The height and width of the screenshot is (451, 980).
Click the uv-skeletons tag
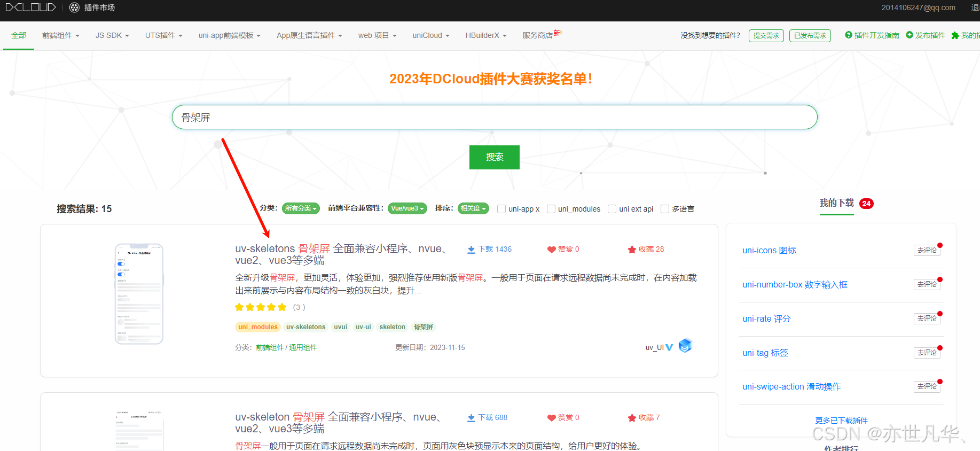[x=305, y=327]
